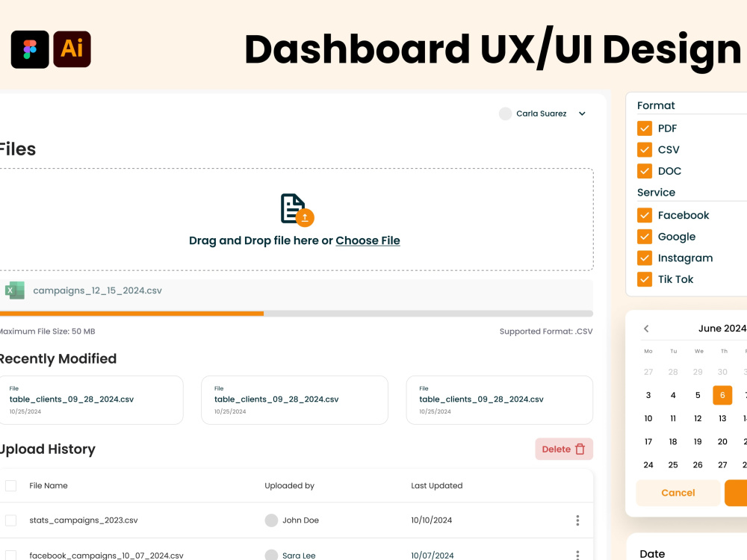The height and width of the screenshot is (560, 747).
Task: Select date 4 in June calendar
Action: coord(673,395)
